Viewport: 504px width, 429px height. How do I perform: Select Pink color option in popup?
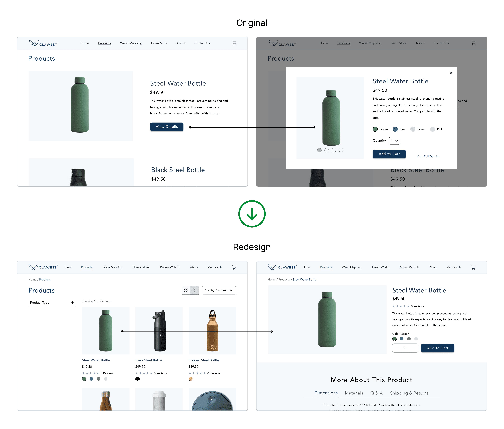pos(432,129)
